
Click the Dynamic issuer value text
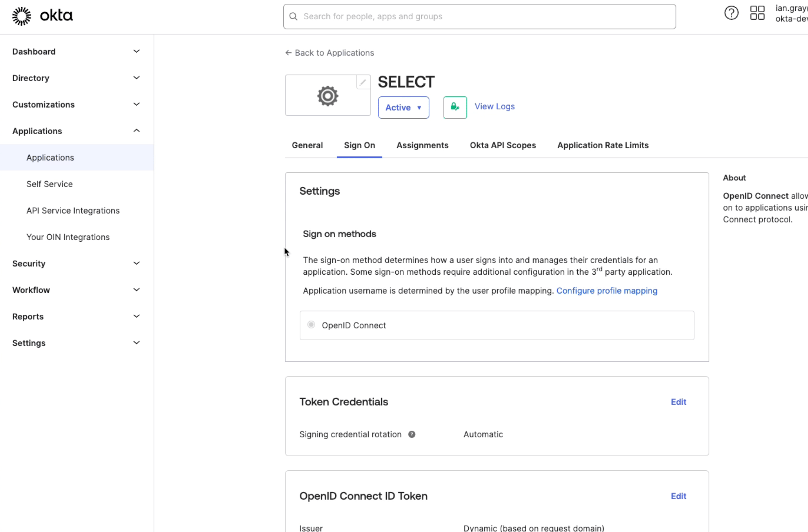click(x=534, y=528)
